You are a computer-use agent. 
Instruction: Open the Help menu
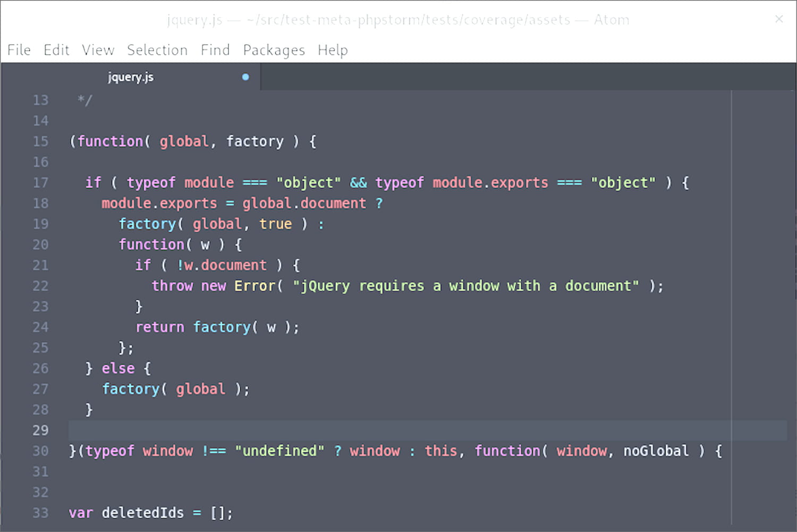coord(333,49)
